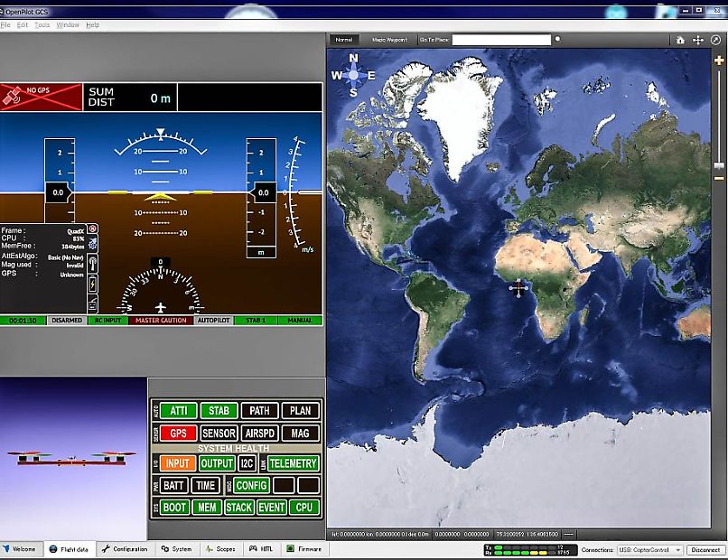
Task: Click the OUTPUT system health indicator
Action: [217, 463]
